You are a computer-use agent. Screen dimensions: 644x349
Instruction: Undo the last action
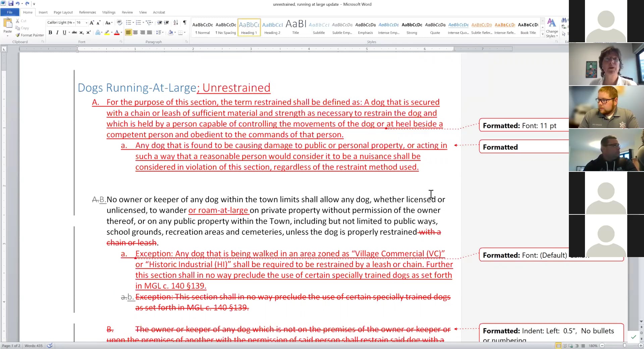(x=17, y=4)
